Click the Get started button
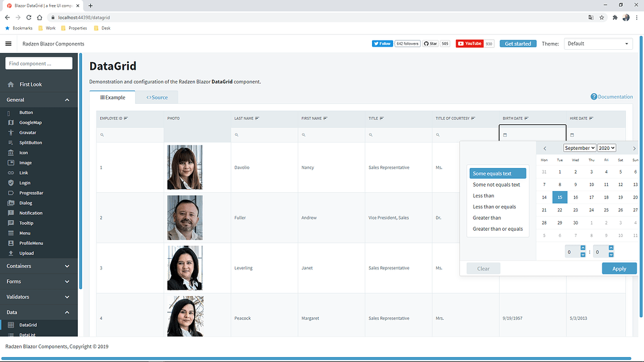This screenshot has height=362, width=644. pyautogui.click(x=518, y=44)
